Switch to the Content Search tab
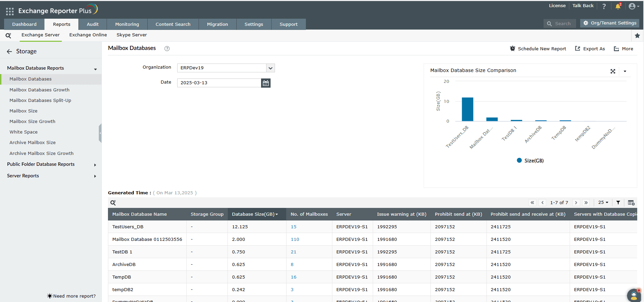The height and width of the screenshot is (302, 644). (x=173, y=24)
